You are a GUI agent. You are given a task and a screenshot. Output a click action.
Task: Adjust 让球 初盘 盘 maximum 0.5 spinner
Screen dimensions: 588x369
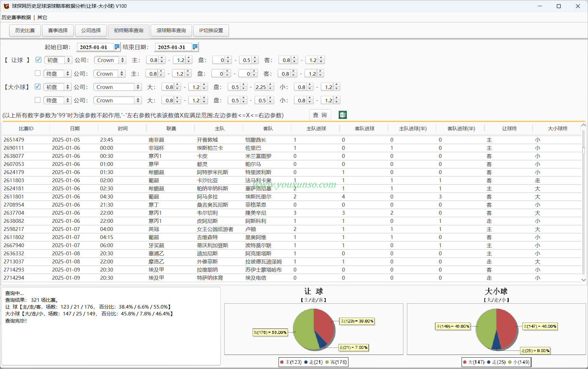[x=249, y=60]
